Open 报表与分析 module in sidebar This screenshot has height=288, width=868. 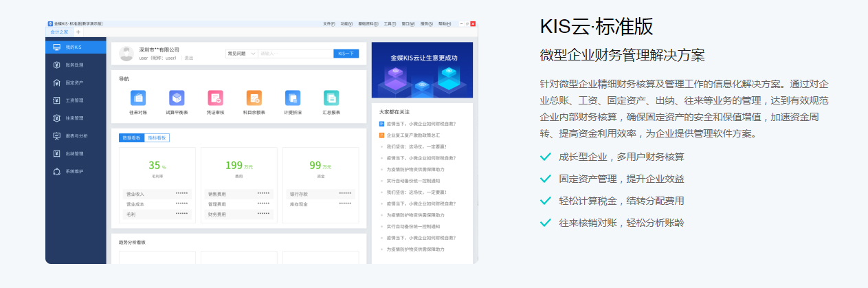76,136
